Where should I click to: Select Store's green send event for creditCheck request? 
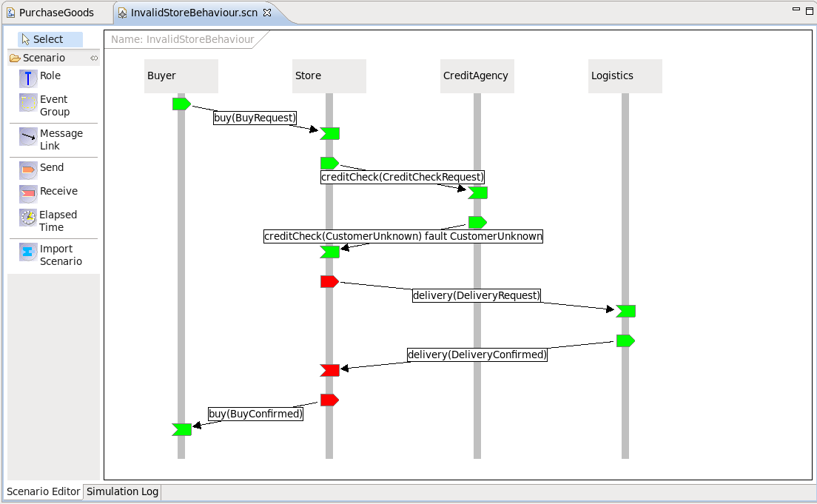coord(329,163)
